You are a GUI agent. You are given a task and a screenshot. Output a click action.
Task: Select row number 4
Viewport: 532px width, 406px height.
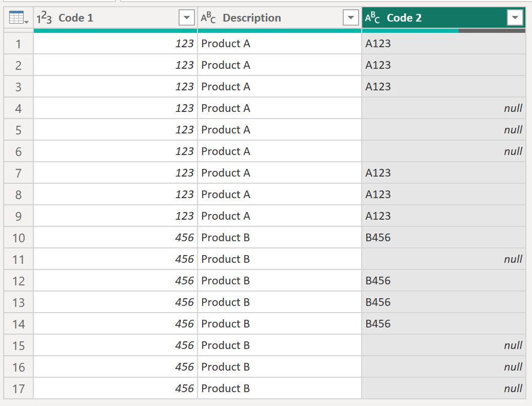tap(18, 108)
